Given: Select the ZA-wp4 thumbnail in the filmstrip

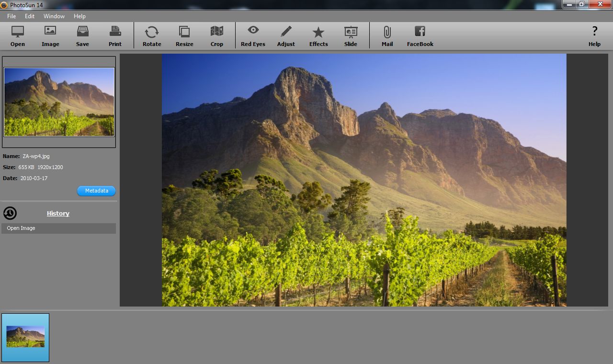Looking at the screenshot, I should (25, 337).
